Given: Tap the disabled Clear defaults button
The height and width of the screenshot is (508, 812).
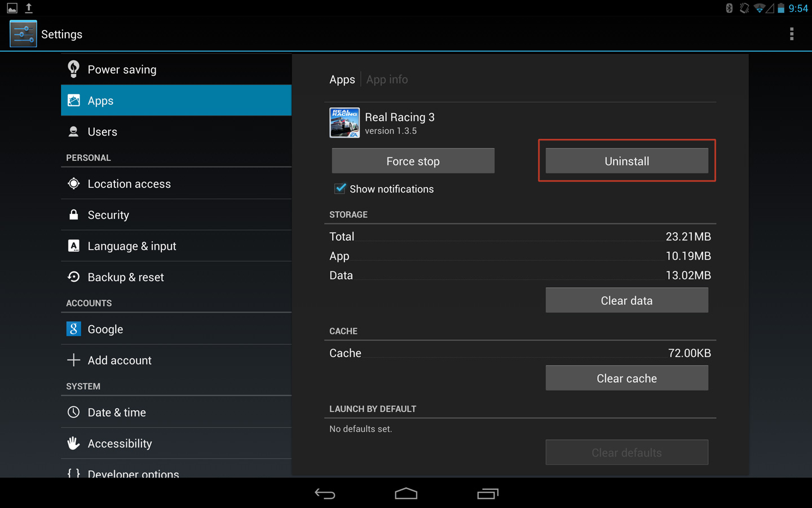Looking at the screenshot, I should coord(626,452).
